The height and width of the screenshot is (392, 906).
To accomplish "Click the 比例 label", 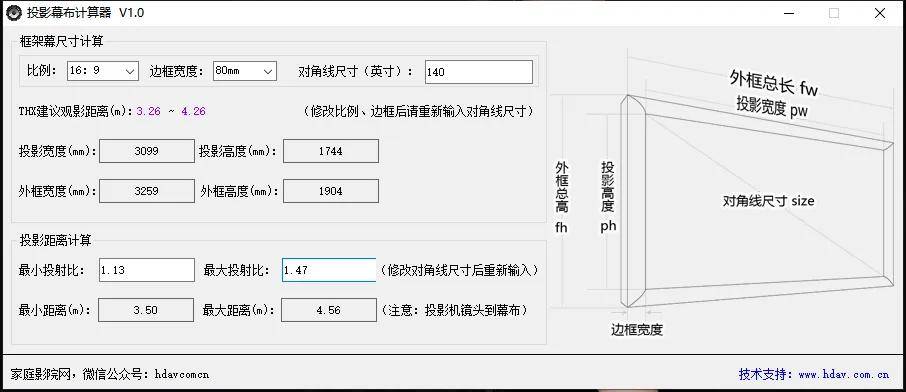I will tap(42, 71).
